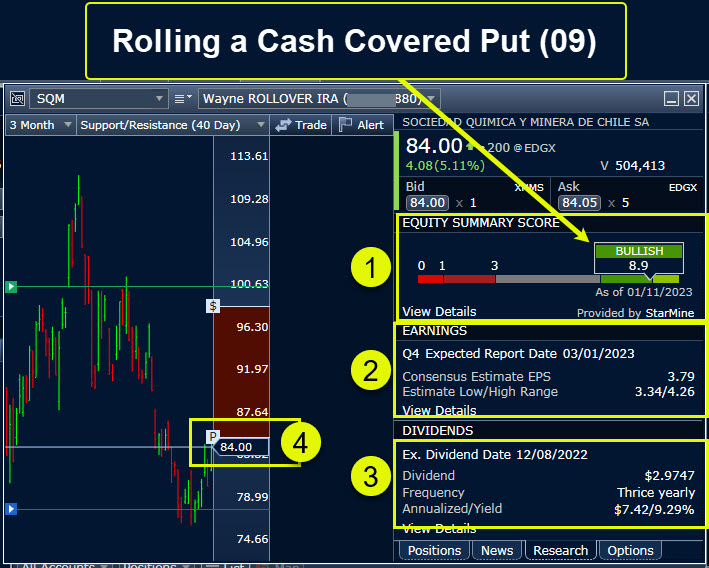Open the Options tab

click(630, 550)
